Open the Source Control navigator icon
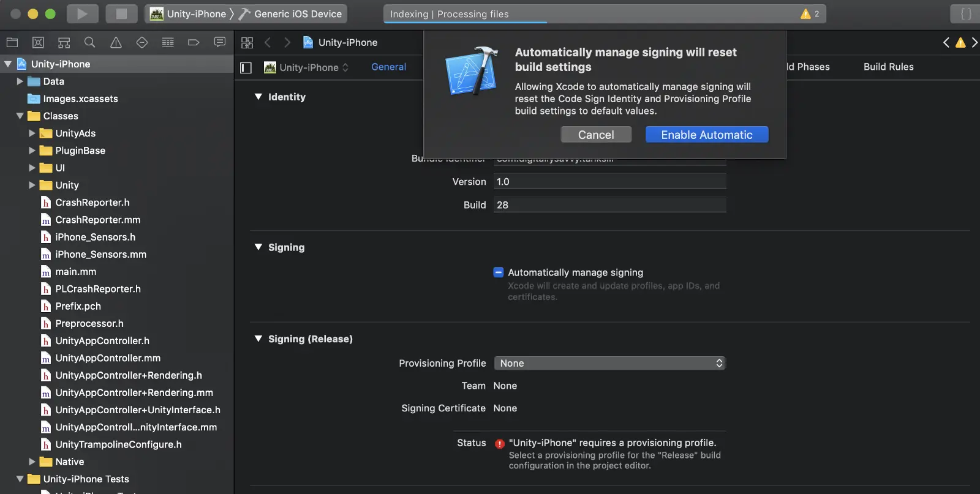Image resolution: width=980 pixels, height=494 pixels. coord(38,42)
